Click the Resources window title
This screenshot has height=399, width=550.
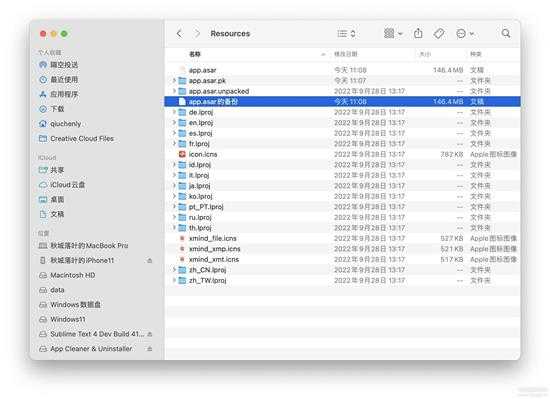tap(230, 34)
